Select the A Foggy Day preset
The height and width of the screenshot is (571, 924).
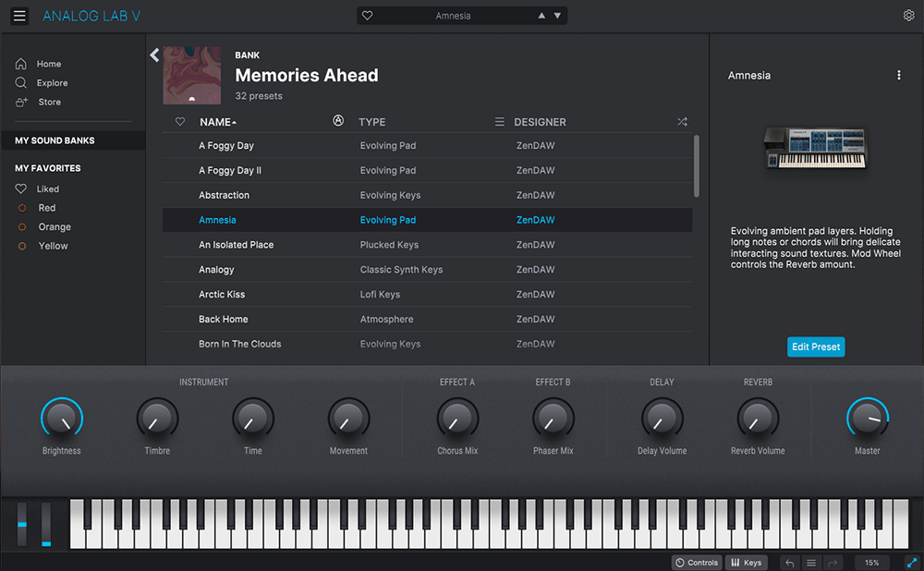(427, 146)
